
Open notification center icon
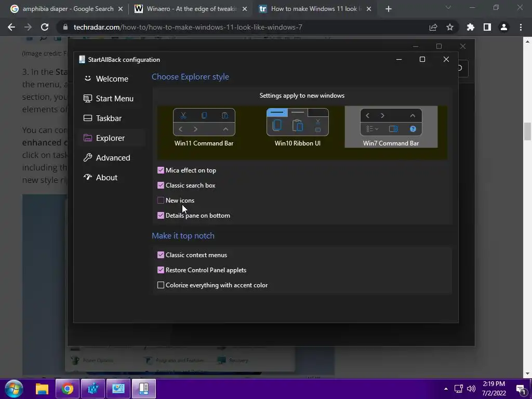click(521, 389)
